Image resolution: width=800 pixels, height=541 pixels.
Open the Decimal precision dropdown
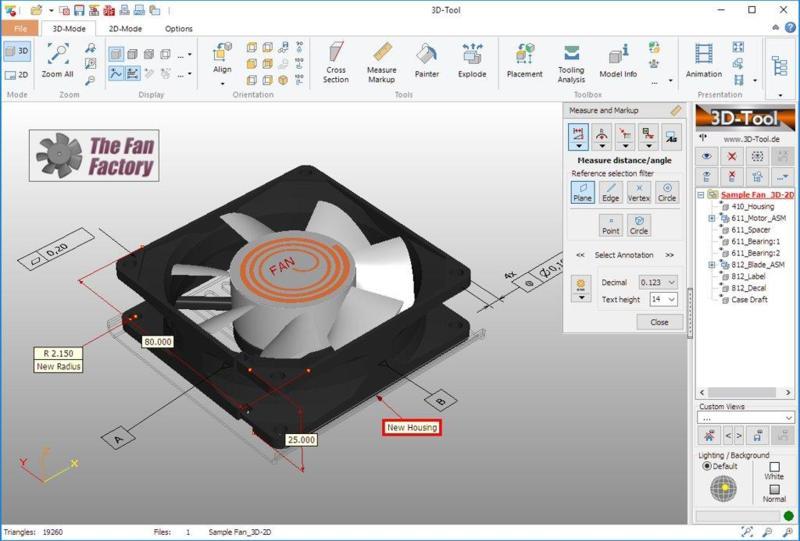click(x=661, y=283)
